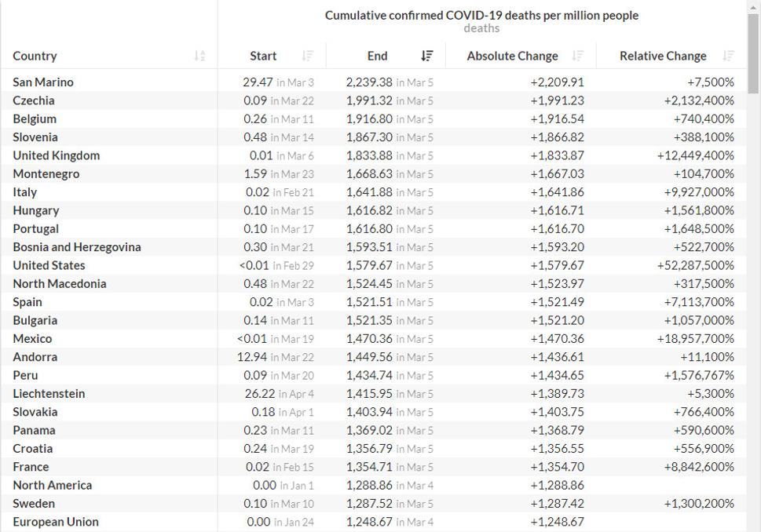Click relative change +2,132,400%
The width and height of the screenshot is (761, 532).
[x=699, y=100]
